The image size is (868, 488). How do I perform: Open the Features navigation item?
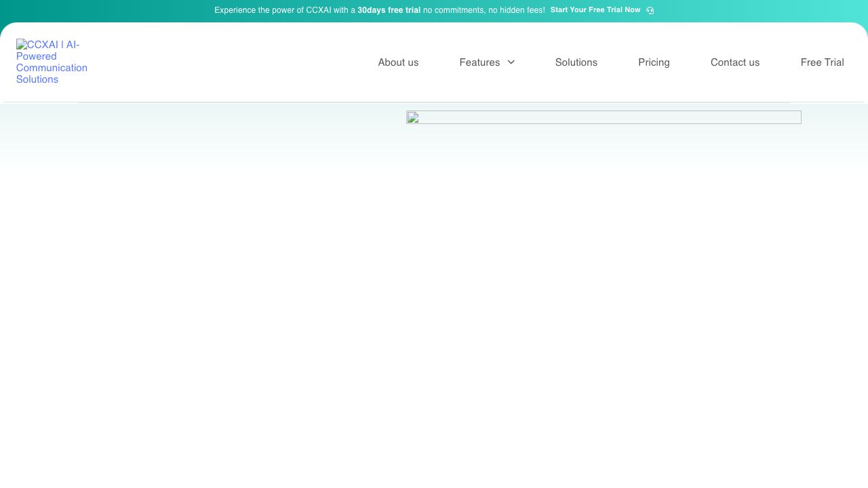point(479,62)
